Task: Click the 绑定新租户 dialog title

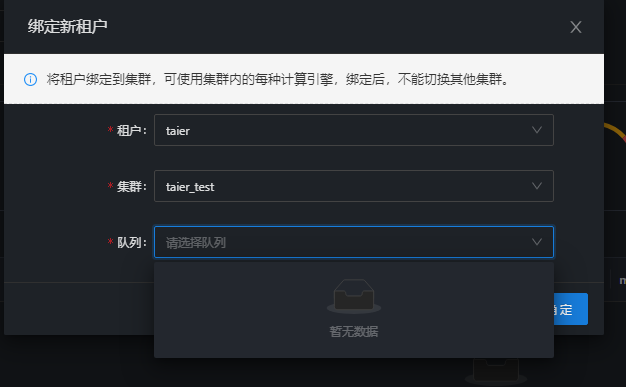Action: click(67, 27)
